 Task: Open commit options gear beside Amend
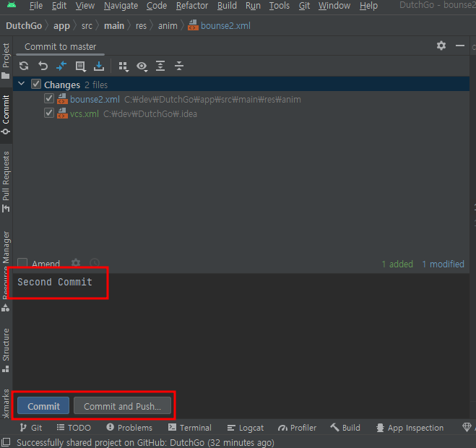coord(76,263)
